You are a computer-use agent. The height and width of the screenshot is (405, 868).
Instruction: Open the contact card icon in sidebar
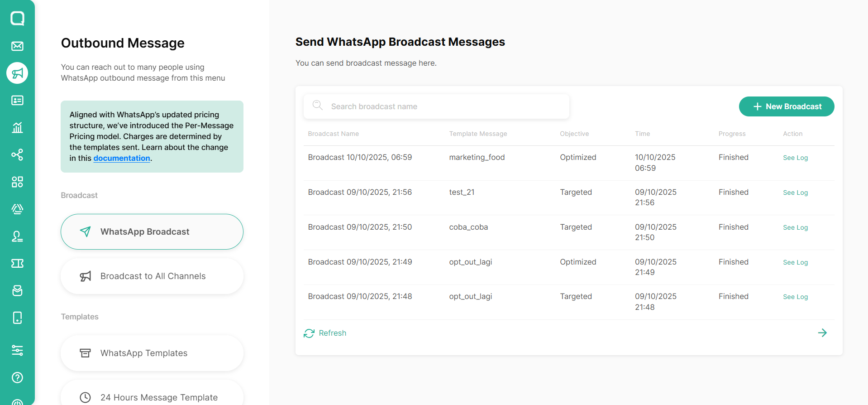[x=17, y=101]
